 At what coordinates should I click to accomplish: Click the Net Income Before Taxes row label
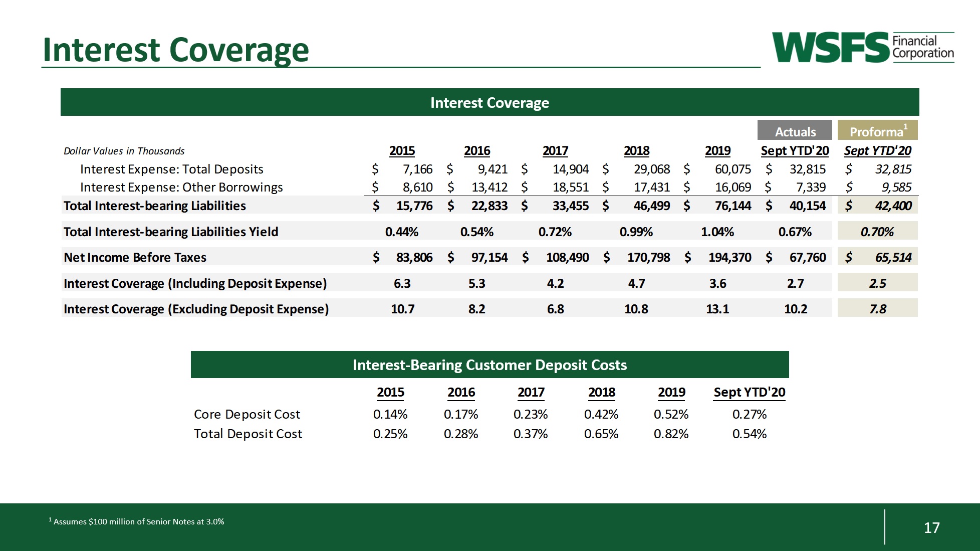pos(135,257)
